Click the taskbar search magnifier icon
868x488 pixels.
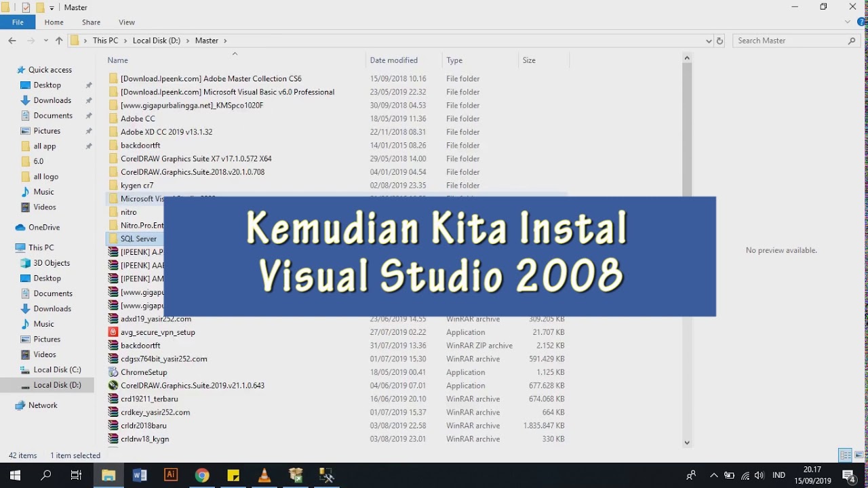pyautogui.click(x=46, y=475)
